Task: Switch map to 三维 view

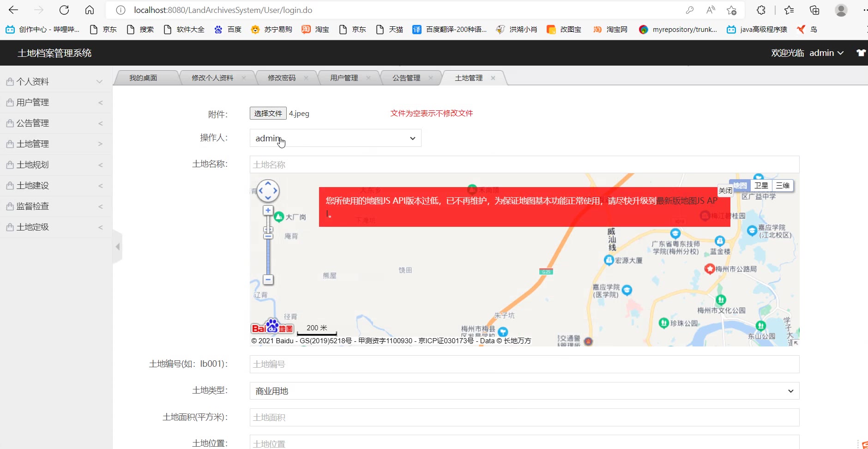Action: [783, 185]
